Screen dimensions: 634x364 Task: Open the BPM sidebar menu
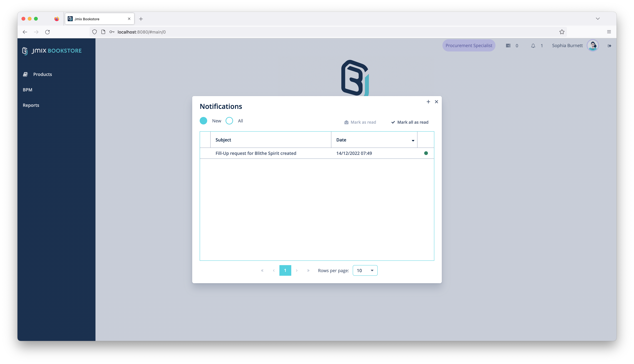(27, 90)
